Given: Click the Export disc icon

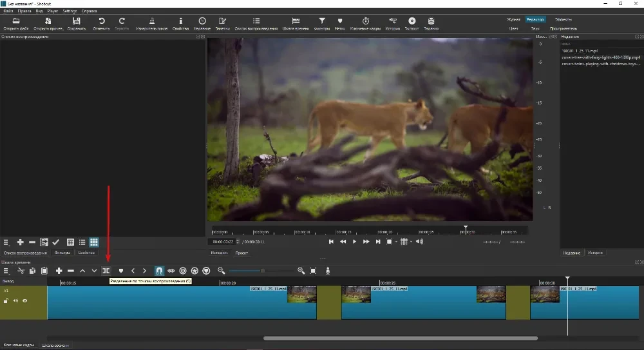Looking at the screenshot, I should 412,23.
